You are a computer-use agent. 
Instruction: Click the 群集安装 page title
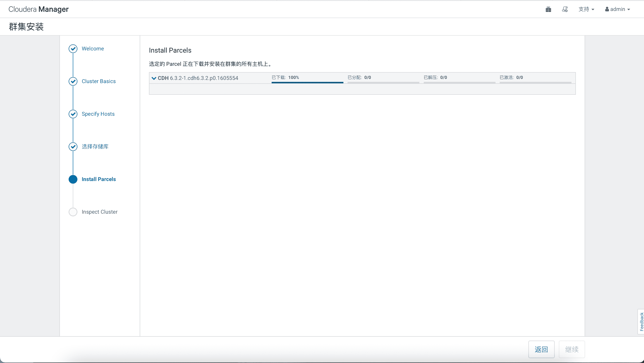point(26,27)
